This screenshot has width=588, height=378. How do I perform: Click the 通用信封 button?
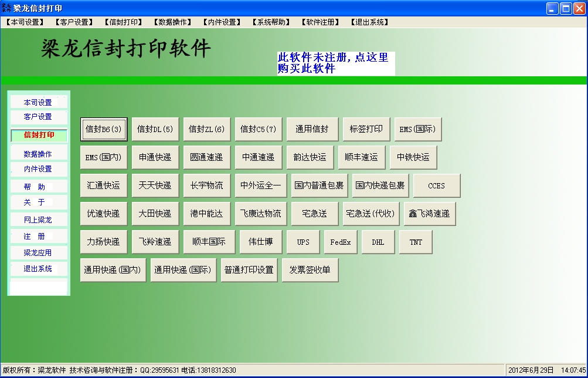[312, 129]
